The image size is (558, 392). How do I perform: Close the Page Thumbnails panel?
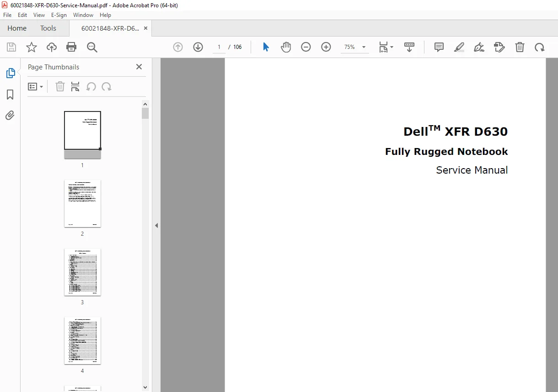point(139,67)
